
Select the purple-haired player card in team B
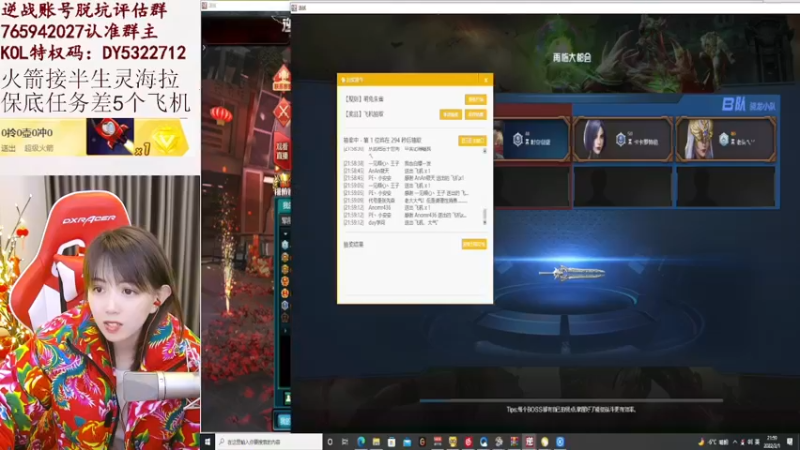(x=622, y=139)
